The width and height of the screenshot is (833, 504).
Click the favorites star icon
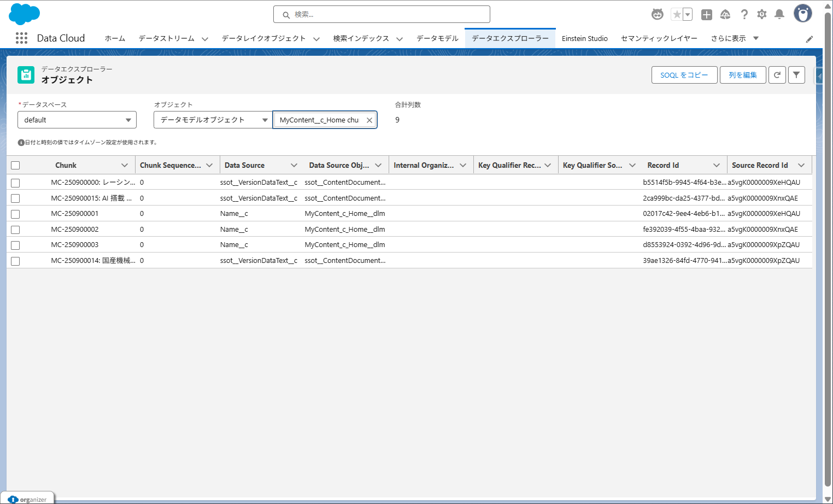click(x=677, y=15)
